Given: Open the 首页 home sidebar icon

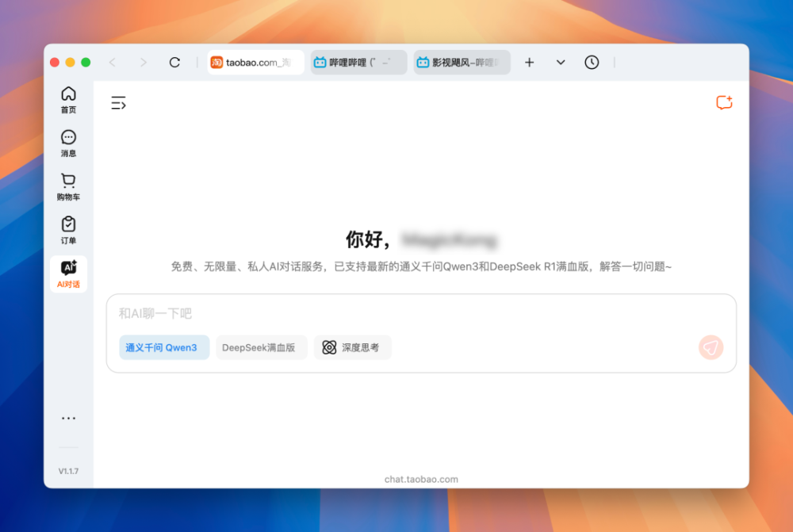Looking at the screenshot, I should [68, 100].
